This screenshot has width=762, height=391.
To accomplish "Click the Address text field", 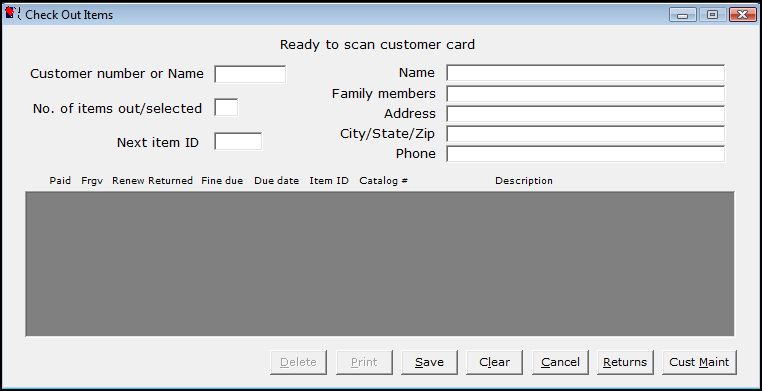I will point(586,114).
